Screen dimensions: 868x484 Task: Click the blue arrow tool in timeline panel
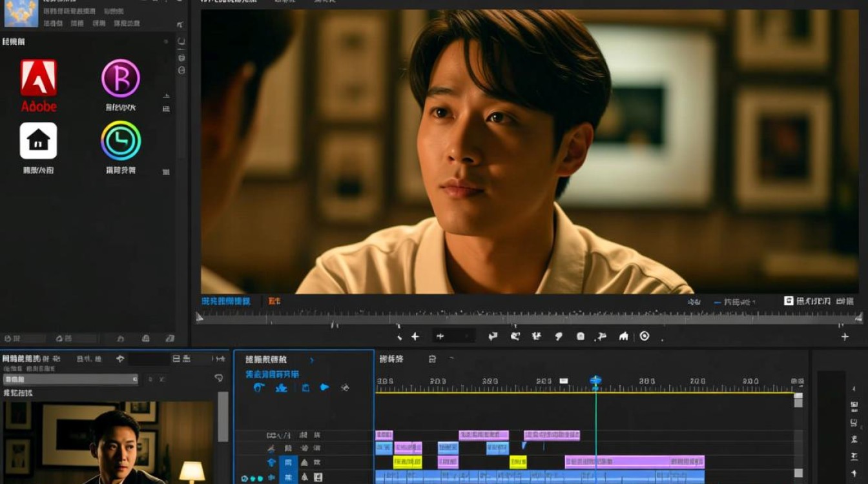[x=324, y=388]
